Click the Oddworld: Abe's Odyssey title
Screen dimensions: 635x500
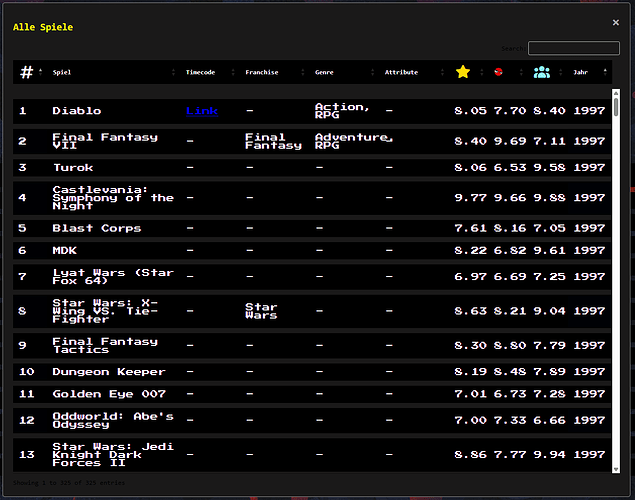pyautogui.click(x=112, y=420)
